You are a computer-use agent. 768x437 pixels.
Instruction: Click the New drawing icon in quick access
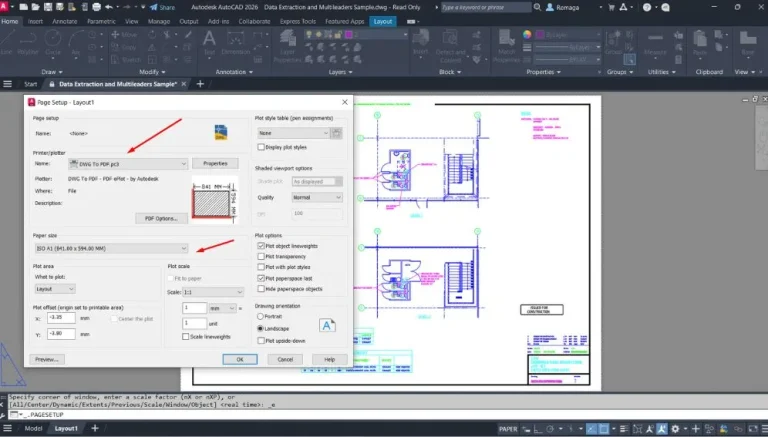[23, 7]
